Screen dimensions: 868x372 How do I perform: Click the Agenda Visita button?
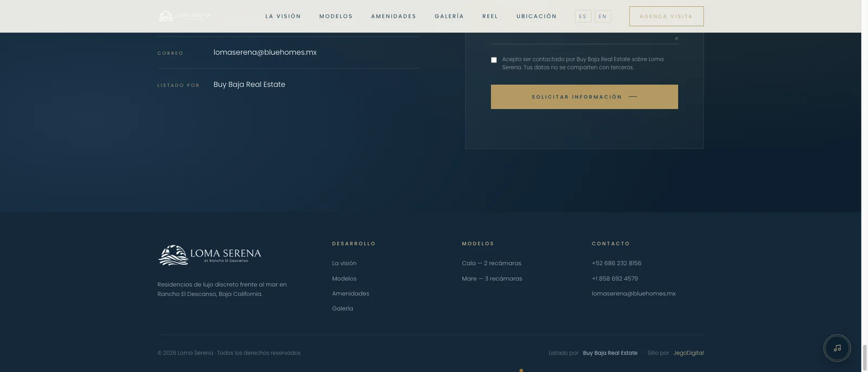(x=666, y=16)
